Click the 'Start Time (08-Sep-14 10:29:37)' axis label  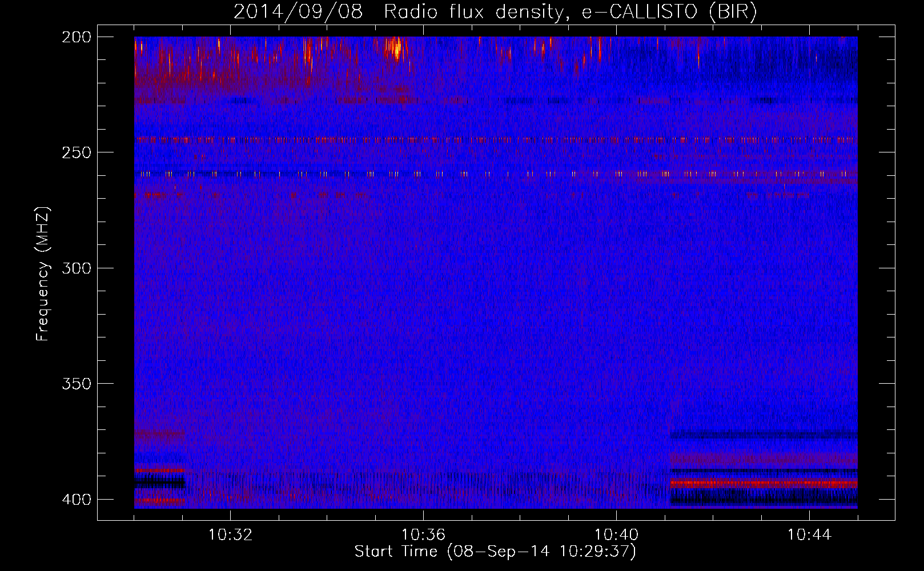pyautogui.click(x=495, y=552)
